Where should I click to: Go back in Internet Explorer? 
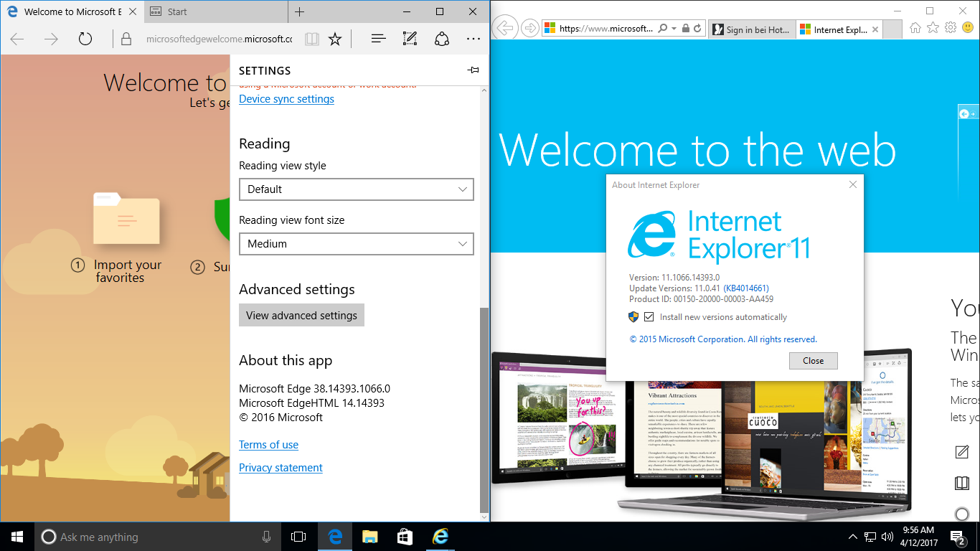(506, 29)
